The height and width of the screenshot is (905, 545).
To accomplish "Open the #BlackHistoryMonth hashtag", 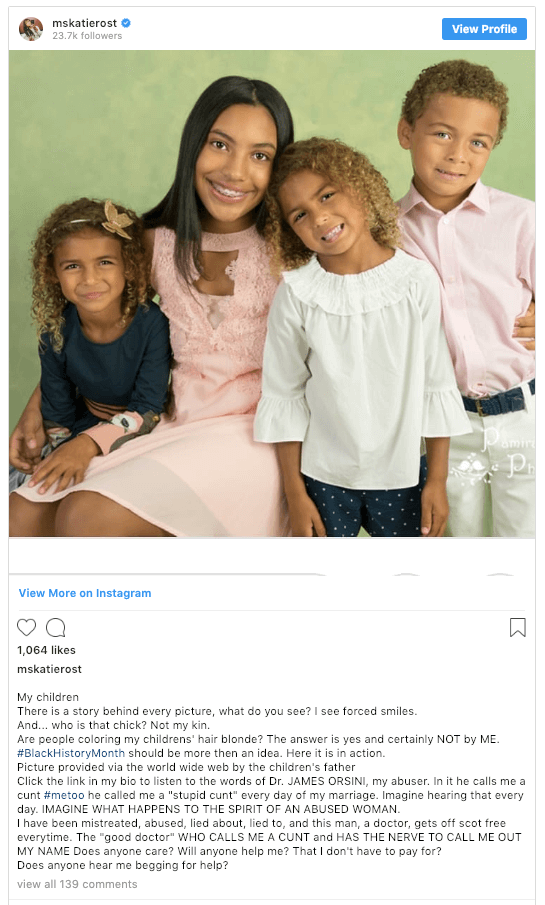I will pyautogui.click(x=71, y=753).
